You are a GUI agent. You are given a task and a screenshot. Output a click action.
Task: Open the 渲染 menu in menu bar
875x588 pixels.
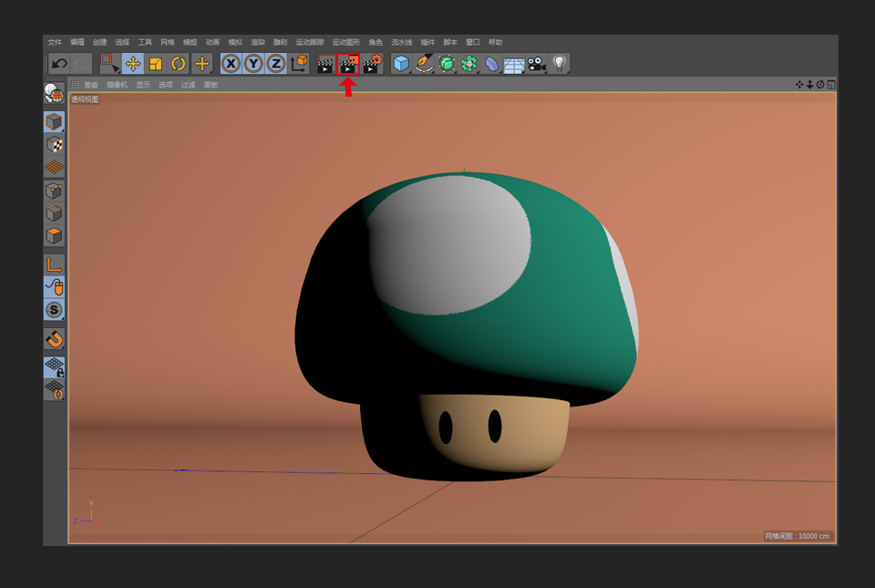pos(258,42)
